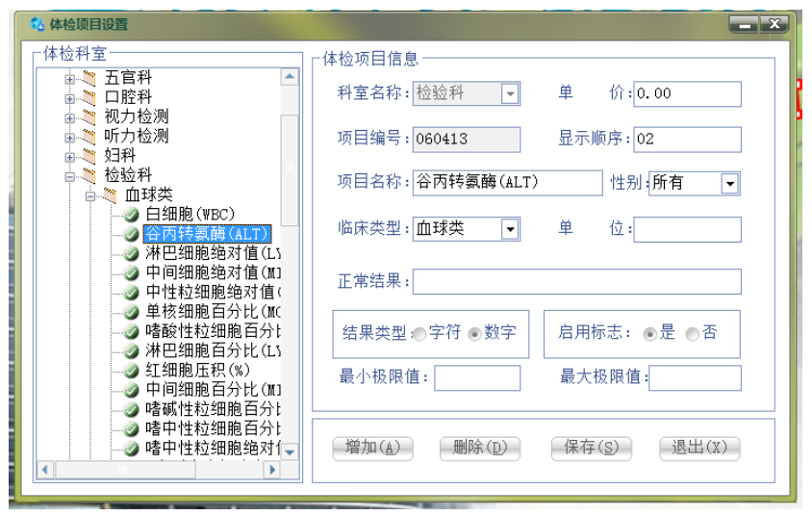
Task: Click the tree's scroll down arrow
Action: (x=290, y=452)
